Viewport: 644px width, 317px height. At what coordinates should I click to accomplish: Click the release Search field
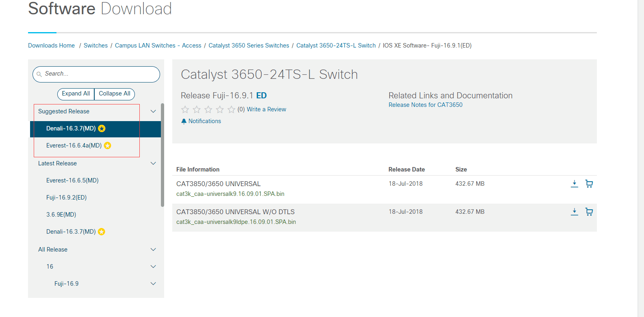(x=96, y=74)
